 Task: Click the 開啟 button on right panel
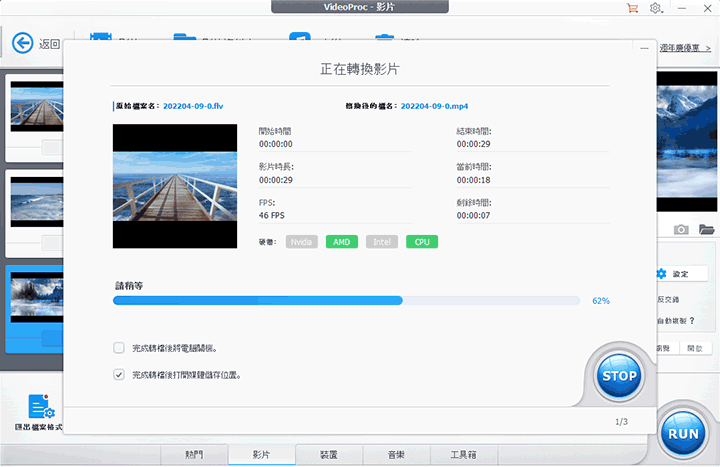[695, 348]
